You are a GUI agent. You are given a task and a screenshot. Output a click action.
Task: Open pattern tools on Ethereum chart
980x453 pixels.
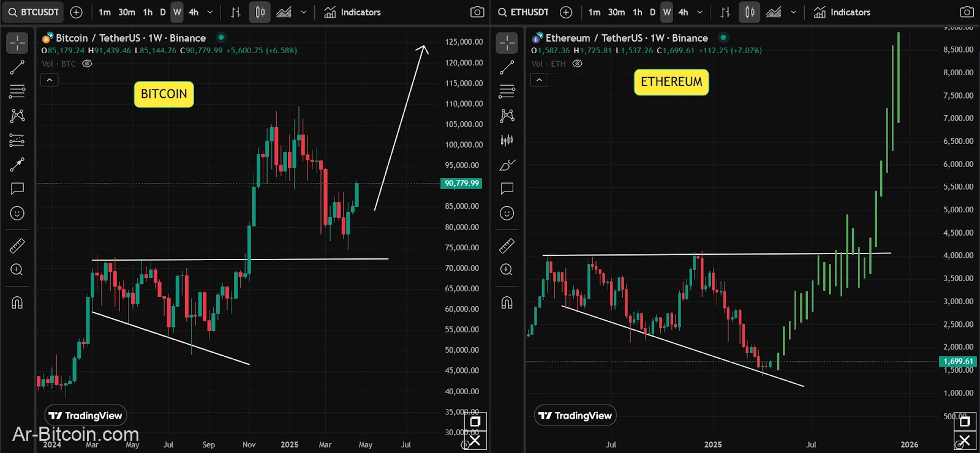pyautogui.click(x=507, y=116)
